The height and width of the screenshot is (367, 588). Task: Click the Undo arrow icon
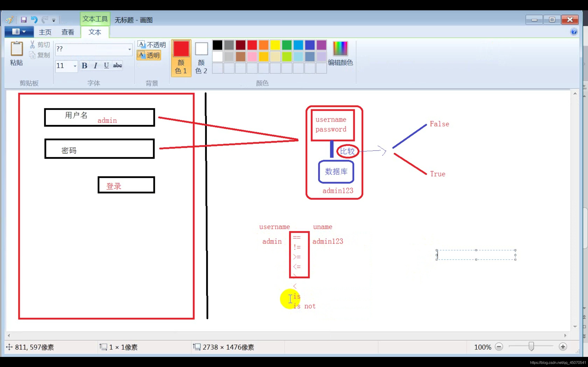pos(34,20)
